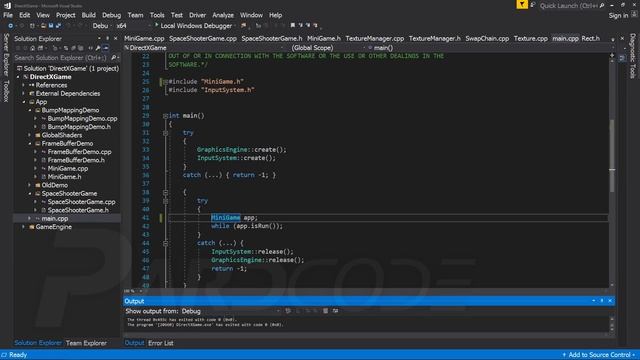Click Add to Source Control button
The height and width of the screenshot is (360, 640).
[599, 355]
